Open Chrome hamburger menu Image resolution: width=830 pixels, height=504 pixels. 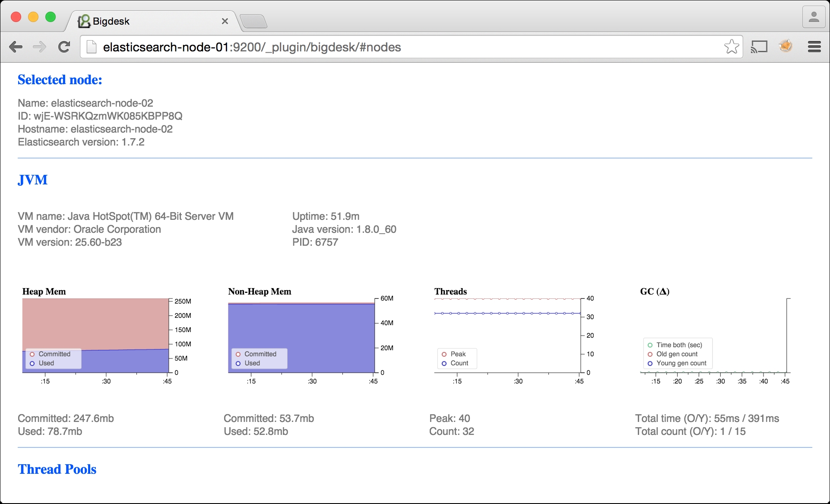click(x=814, y=47)
